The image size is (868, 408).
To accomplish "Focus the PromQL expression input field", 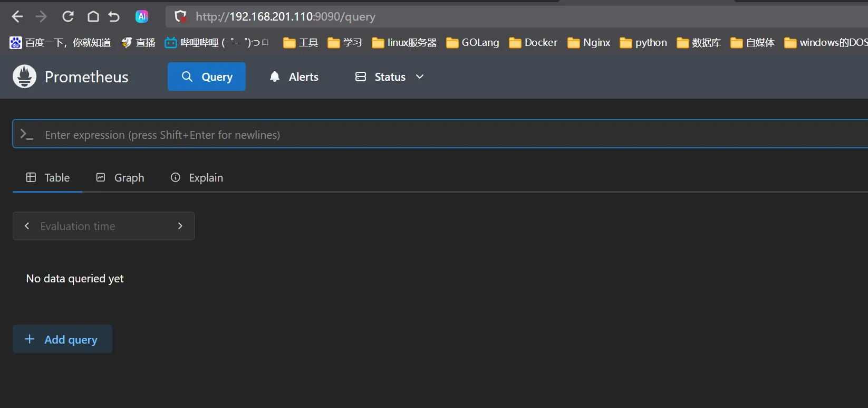I will pos(422,135).
